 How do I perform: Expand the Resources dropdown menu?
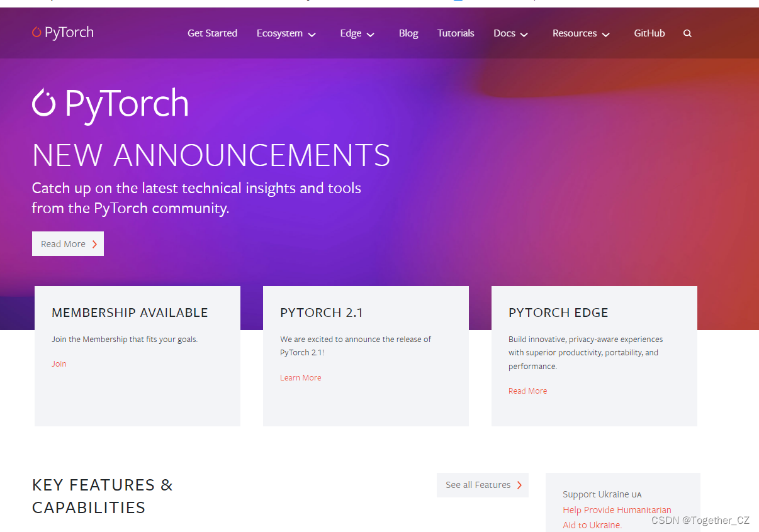tap(582, 33)
